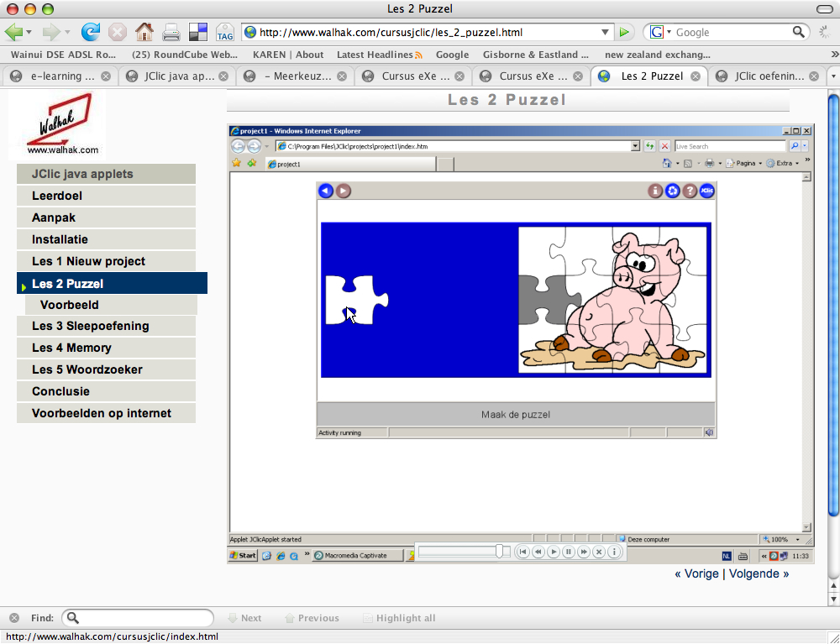
Task: Open the address bar history dropdown
Action: tap(605, 32)
